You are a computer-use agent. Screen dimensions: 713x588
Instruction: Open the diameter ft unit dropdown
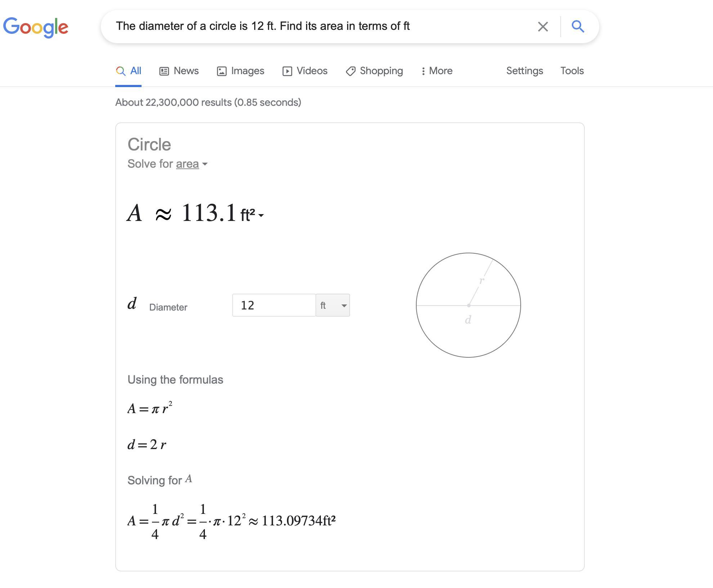tap(333, 306)
